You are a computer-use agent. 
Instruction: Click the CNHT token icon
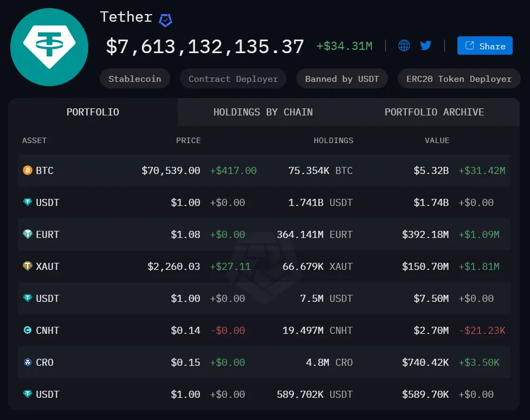28,331
